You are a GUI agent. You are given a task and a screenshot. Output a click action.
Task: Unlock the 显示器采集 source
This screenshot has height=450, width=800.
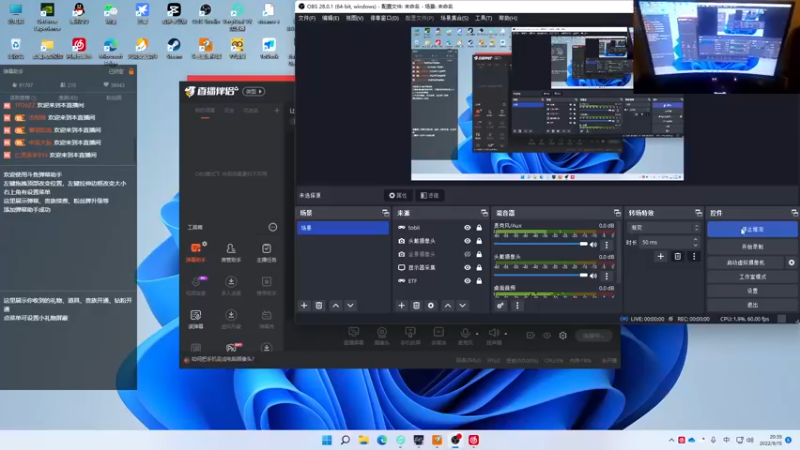click(479, 267)
